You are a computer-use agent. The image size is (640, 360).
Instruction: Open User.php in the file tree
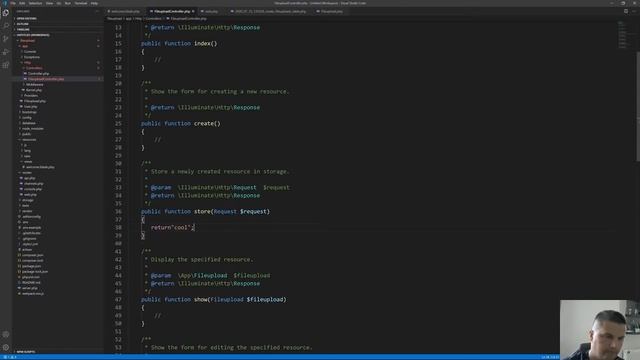(30, 107)
